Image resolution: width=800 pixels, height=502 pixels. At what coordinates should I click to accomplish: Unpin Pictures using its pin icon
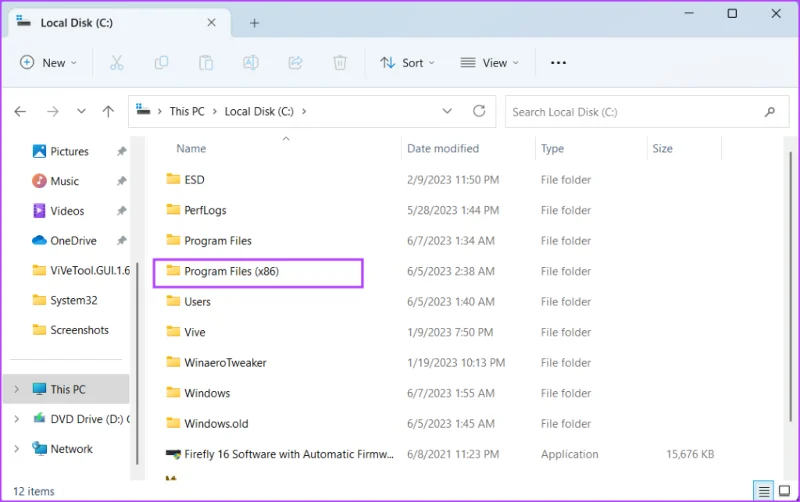(121, 151)
